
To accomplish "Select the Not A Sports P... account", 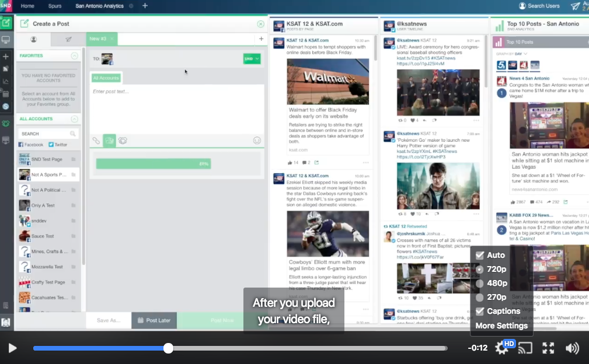I will tap(48, 174).
